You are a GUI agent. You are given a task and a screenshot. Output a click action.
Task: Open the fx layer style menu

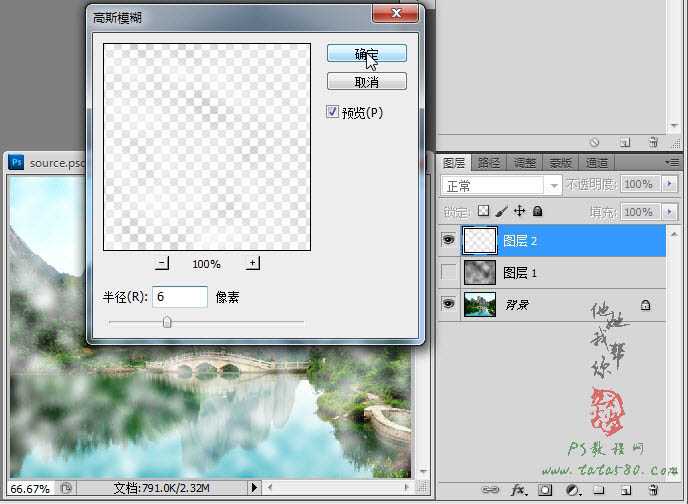pyautogui.click(x=519, y=490)
